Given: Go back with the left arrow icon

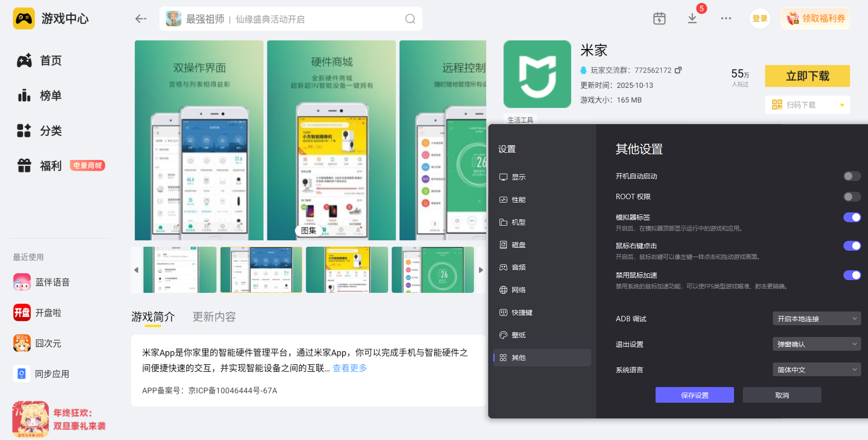Looking at the screenshot, I should 141,19.
